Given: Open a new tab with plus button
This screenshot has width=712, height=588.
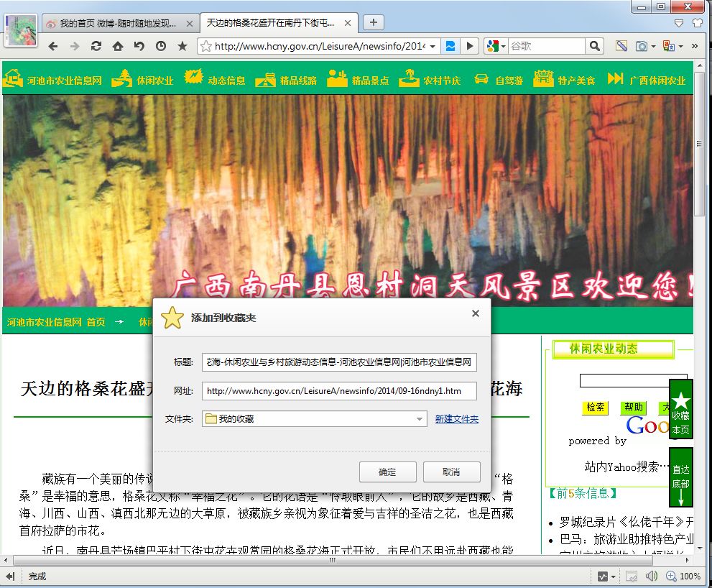Looking at the screenshot, I should point(373,22).
